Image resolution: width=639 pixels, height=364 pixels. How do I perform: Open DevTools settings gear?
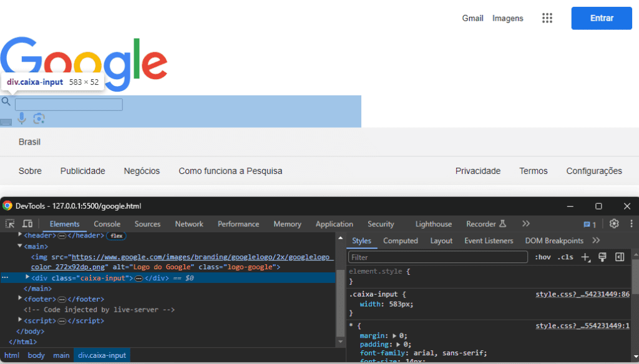[x=613, y=223]
